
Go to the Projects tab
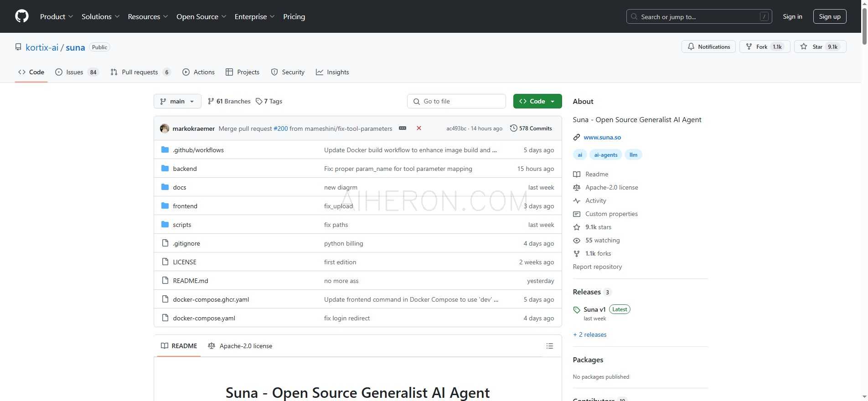[x=243, y=72]
